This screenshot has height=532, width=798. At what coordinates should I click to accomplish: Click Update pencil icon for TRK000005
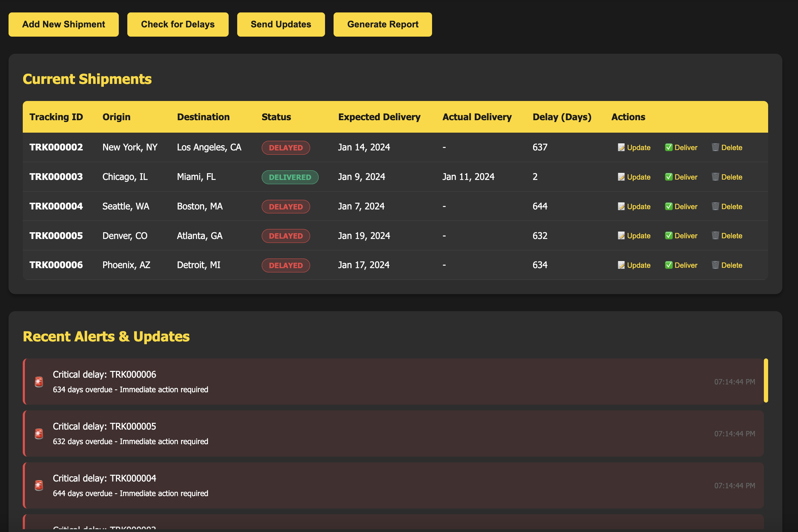(621, 236)
